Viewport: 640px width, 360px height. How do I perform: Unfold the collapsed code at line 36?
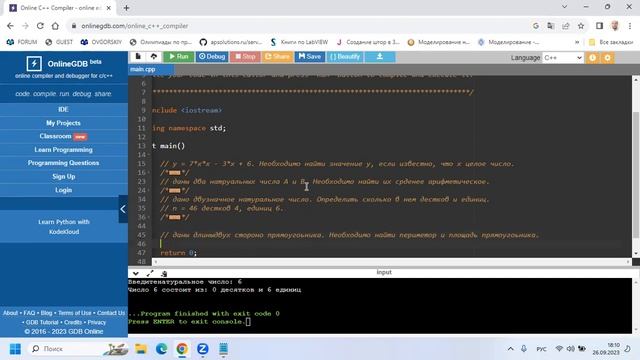[174, 217]
